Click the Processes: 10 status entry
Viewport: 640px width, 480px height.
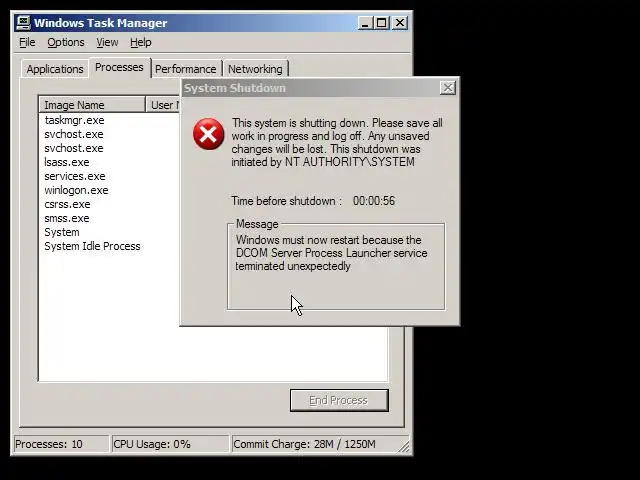point(61,444)
